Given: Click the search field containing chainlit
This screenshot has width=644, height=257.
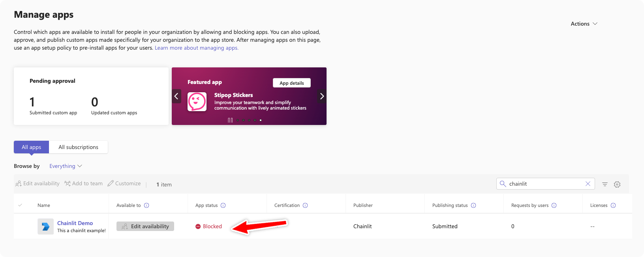Looking at the screenshot, I should click(x=545, y=184).
